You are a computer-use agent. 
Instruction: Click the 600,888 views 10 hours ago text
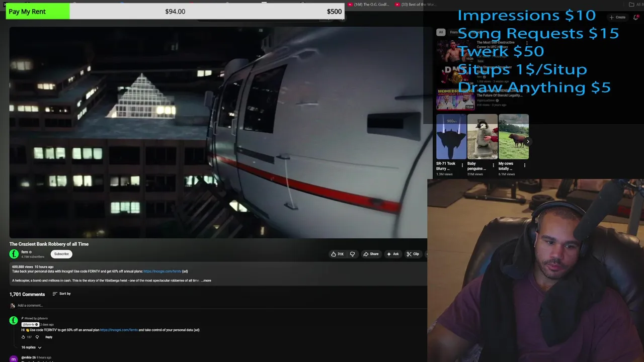click(33, 266)
